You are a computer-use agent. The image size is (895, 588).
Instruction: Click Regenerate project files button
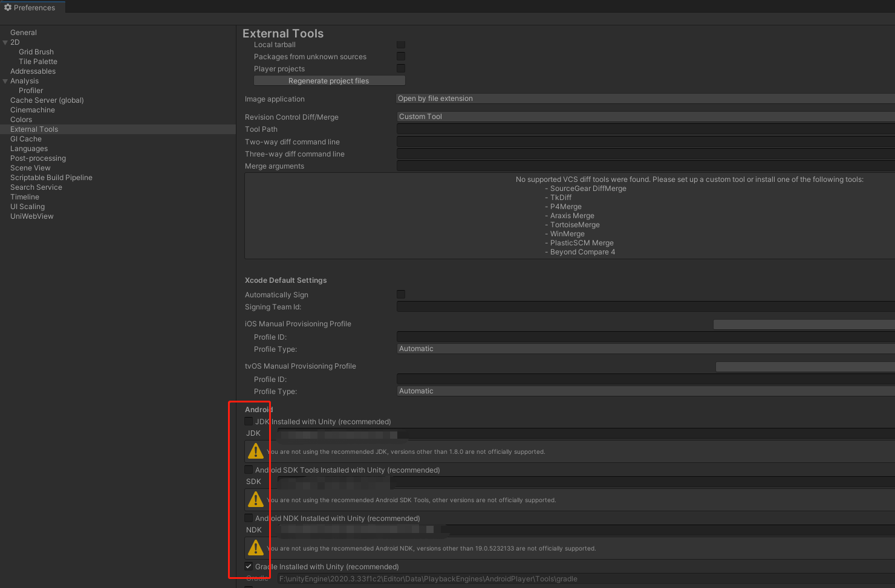pyautogui.click(x=329, y=81)
